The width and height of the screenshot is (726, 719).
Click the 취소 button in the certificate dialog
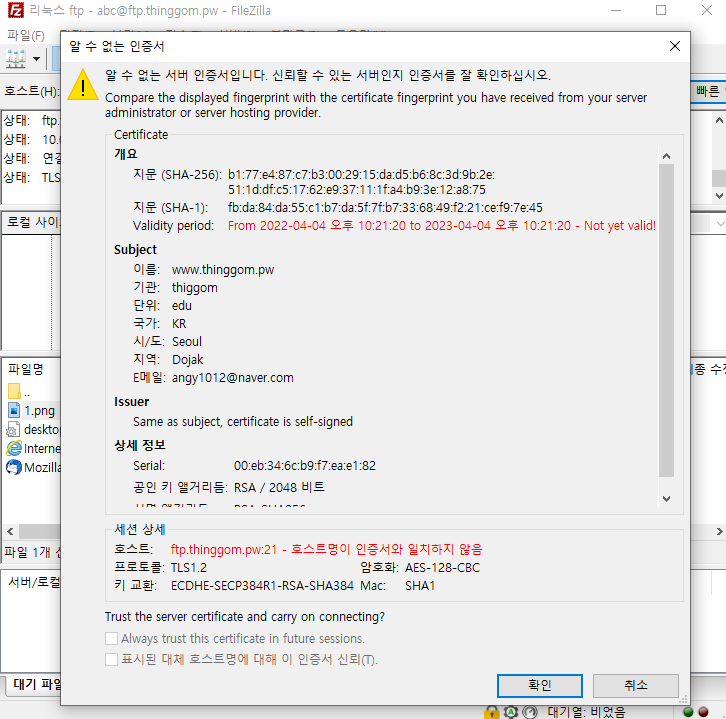[635, 685]
